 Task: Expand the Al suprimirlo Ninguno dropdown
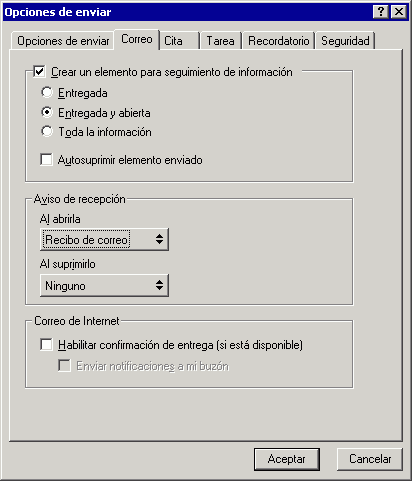(104, 285)
